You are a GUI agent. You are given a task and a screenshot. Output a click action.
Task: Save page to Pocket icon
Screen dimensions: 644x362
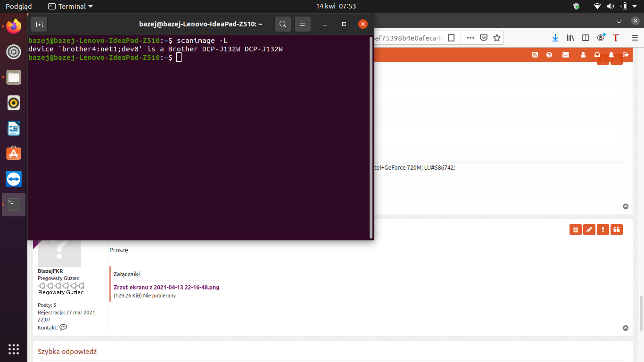pos(483,38)
